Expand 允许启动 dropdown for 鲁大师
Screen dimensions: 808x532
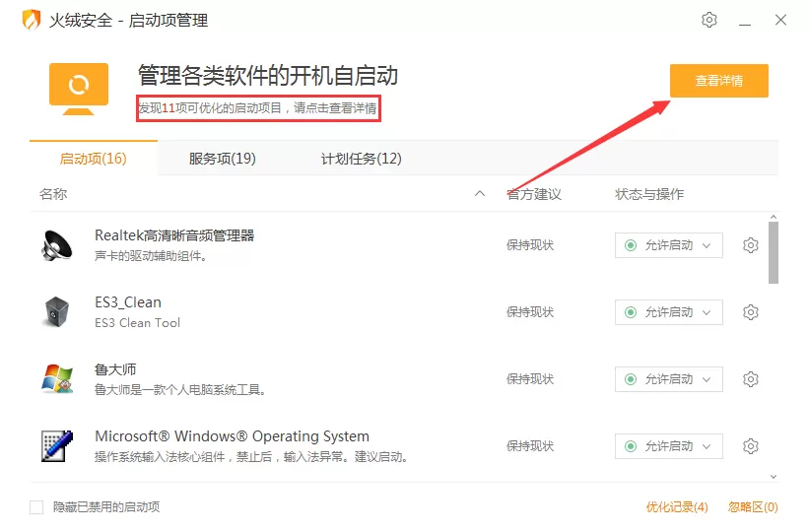[x=668, y=379]
